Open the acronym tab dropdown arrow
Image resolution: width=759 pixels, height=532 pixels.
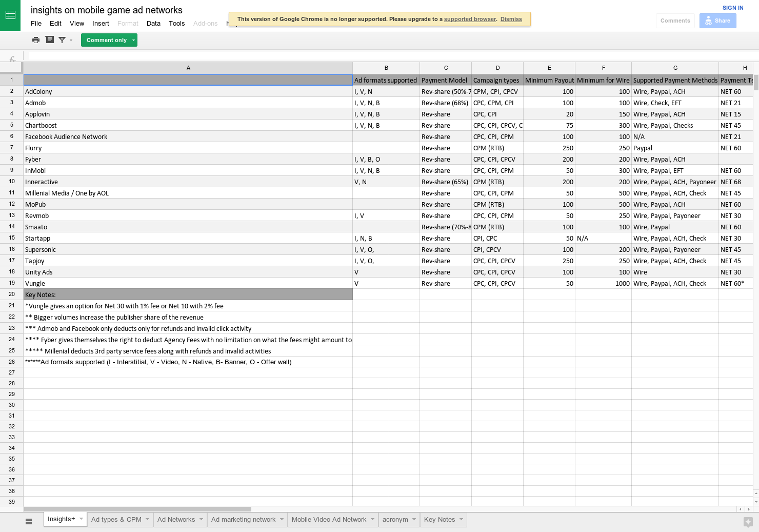pyautogui.click(x=413, y=519)
